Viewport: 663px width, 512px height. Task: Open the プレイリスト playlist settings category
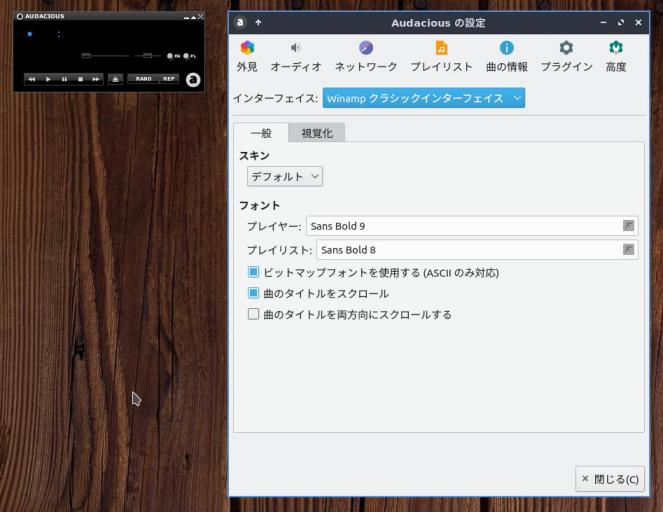click(441, 56)
